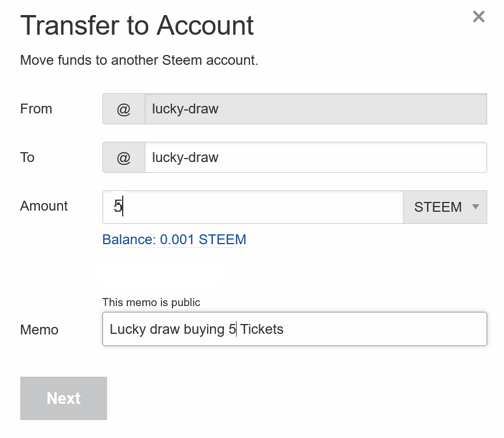Click the dropdown arrow next to STEEM
Screen dimensions: 504x438
point(476,207)
